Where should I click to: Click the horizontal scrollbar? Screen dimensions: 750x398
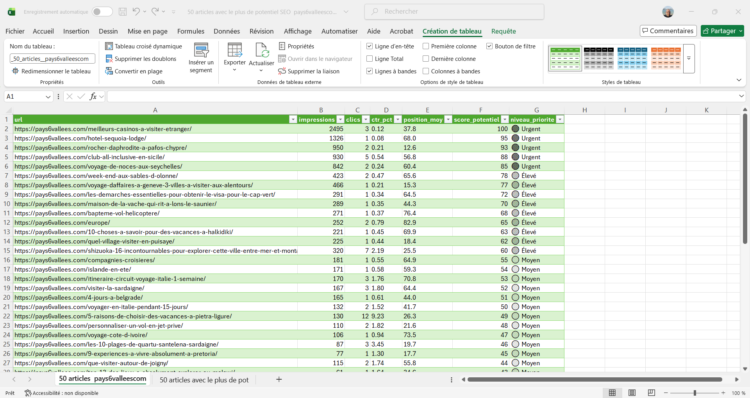pos(595,379)
